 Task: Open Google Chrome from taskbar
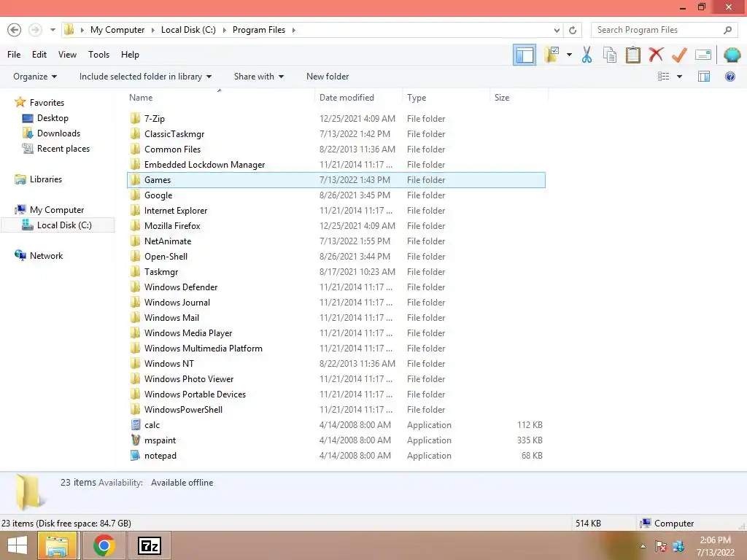pyautogui.click(x=104, y=545)
